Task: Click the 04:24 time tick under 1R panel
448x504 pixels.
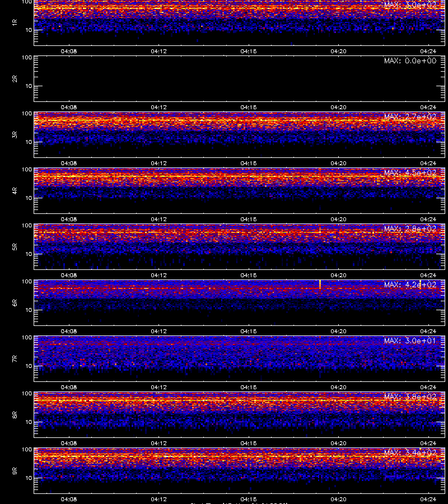Action: tap(428, 52)
